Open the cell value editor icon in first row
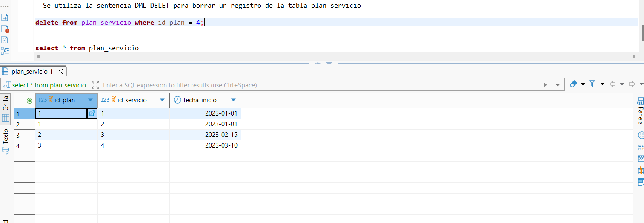 [x=92, y=113]
